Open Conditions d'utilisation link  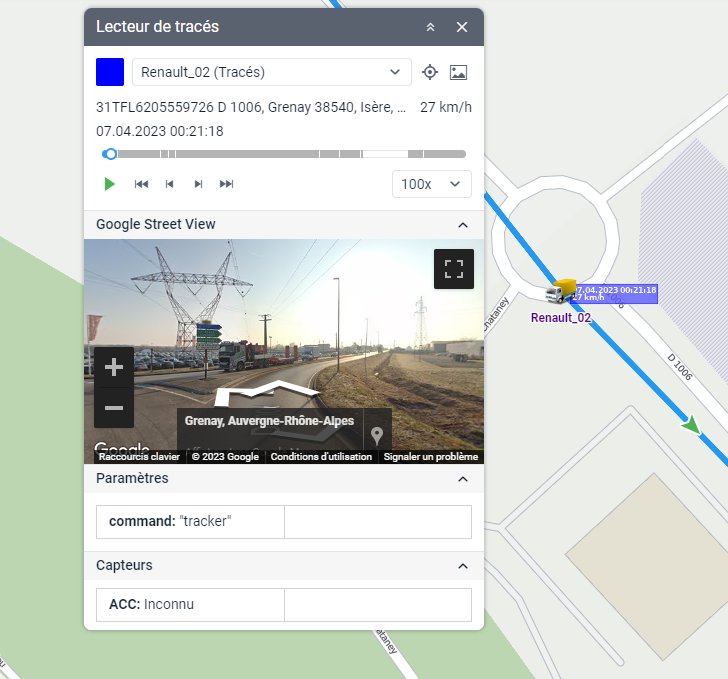[x=321, y=457]
